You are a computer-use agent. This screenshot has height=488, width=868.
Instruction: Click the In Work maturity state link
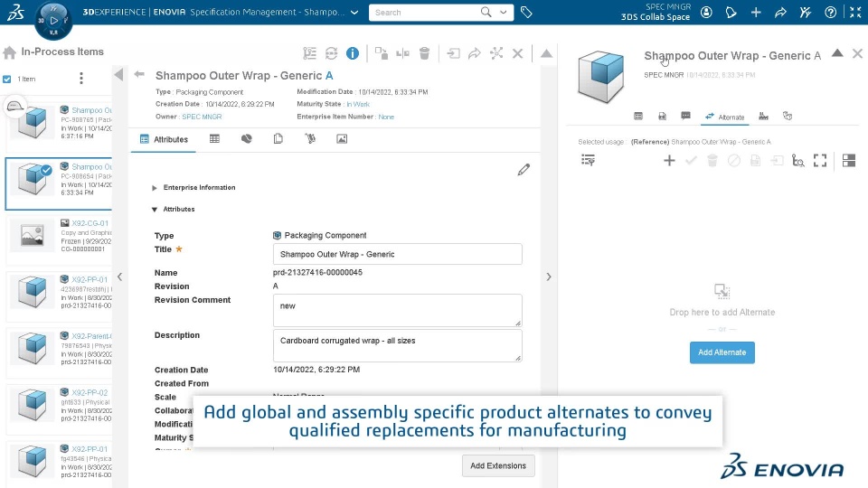pyautogui.click(x=358, y=104)
